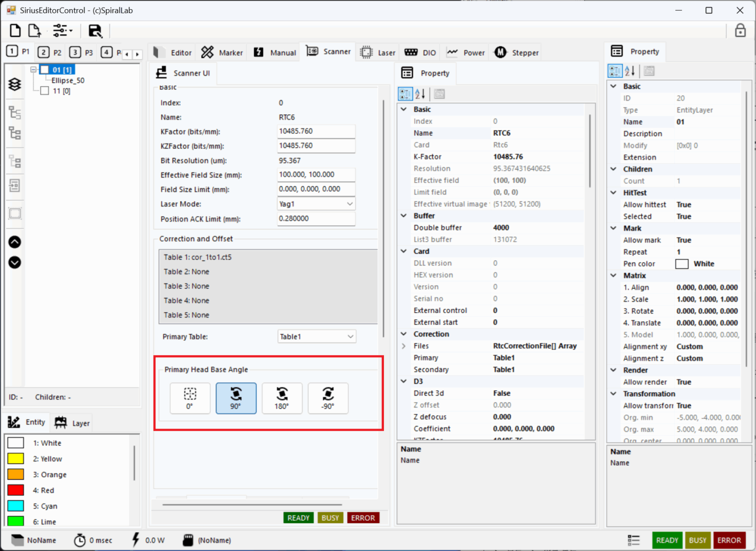Switch to the Laser tab
Image resolution: width=756 pixels, height=551 pixels.
(378, 53)
